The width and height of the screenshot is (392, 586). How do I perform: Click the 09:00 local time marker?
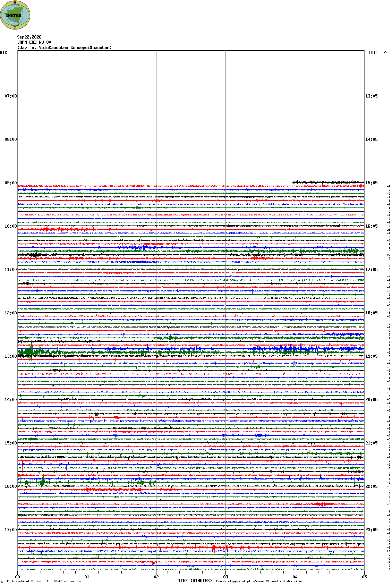point(10,183)
